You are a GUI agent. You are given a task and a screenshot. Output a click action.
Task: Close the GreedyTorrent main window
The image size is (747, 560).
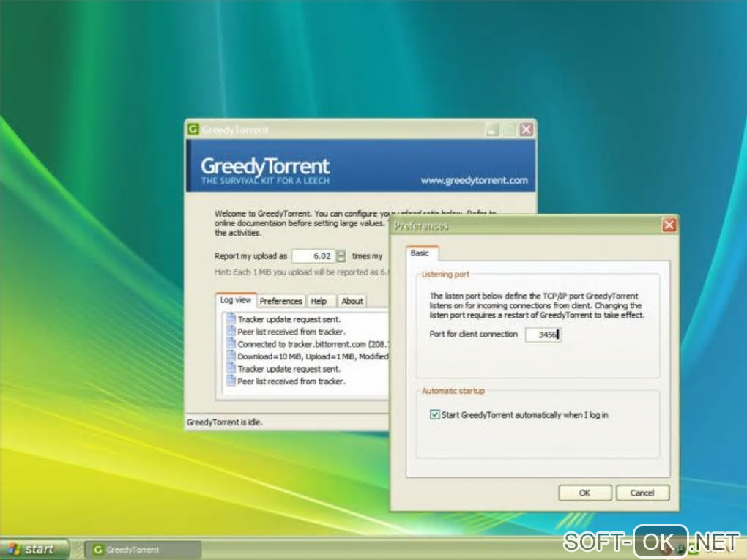[527, 130]
